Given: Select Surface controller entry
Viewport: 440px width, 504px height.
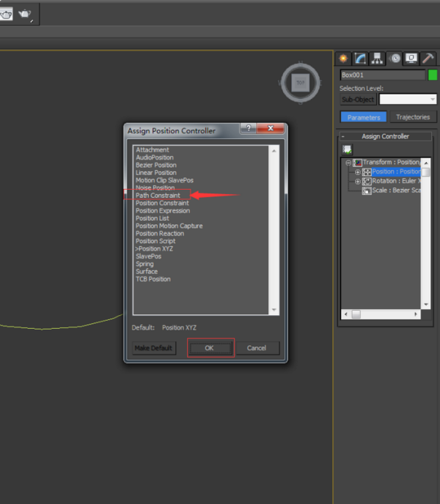Looking at the screenshot, I should pyautogui.click(x=147, y=272).
